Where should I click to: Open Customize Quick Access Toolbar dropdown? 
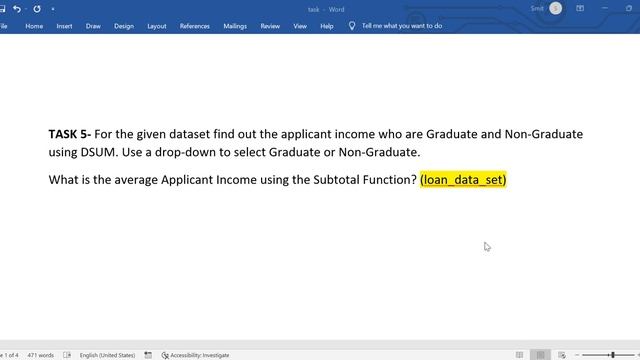pyautogui.click(x=53, y=9)
